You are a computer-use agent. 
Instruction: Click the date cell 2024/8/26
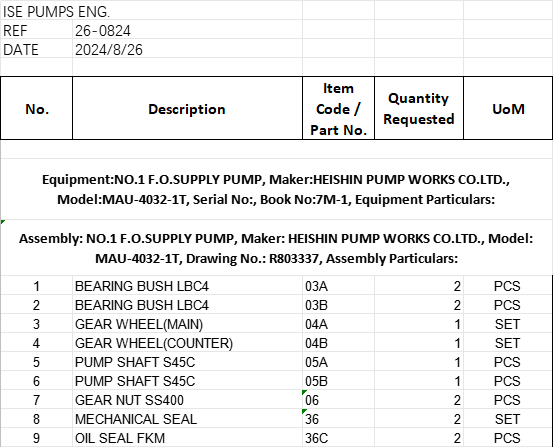(187, 49)
